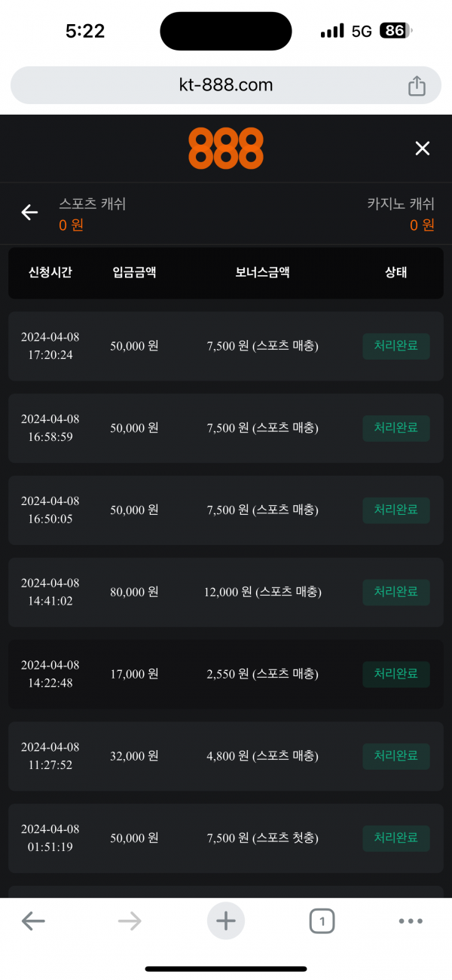Screen dimensions: 452x980
Task: Select the 카지노 캐쉬 balance
Action: pyautogui.click(x=401, y=214)
